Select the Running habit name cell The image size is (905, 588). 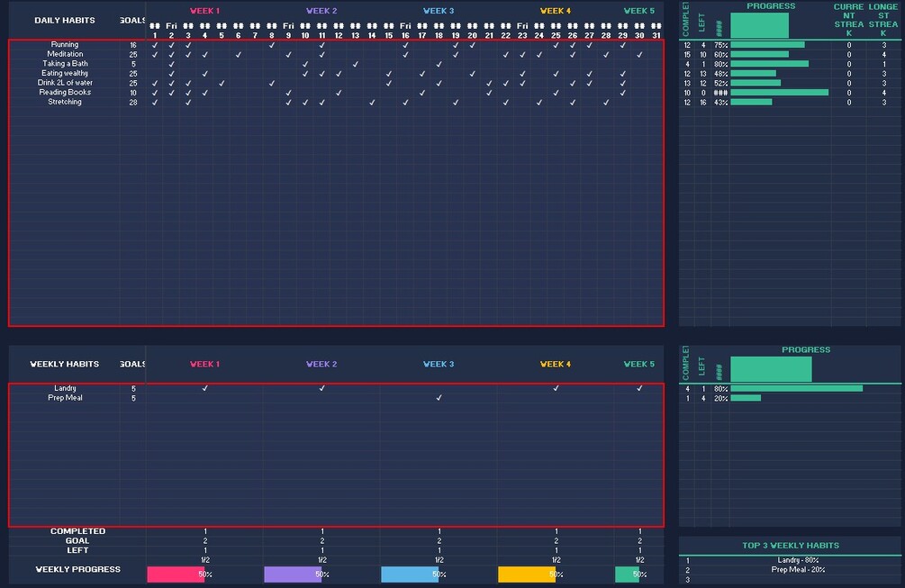(x=65, y=44)
